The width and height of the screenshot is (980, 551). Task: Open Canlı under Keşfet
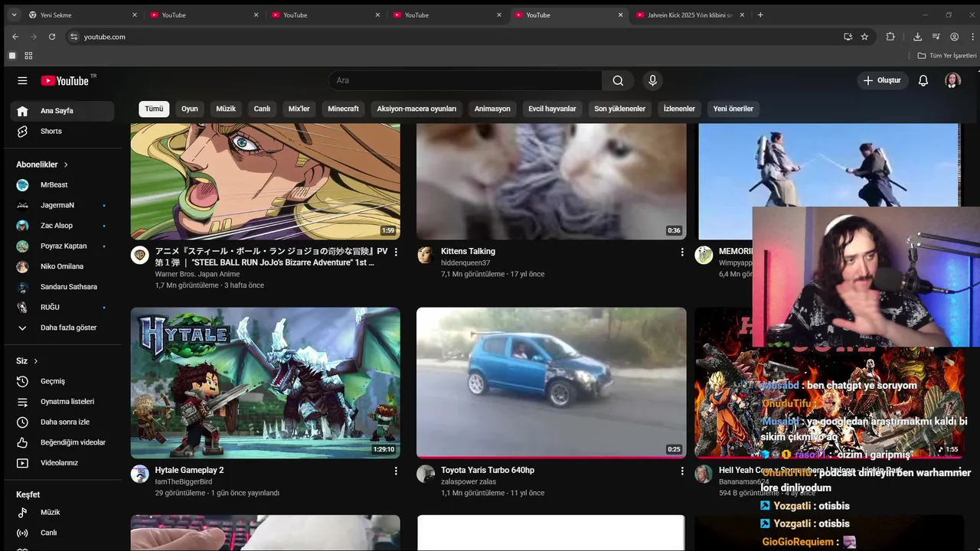63,533
